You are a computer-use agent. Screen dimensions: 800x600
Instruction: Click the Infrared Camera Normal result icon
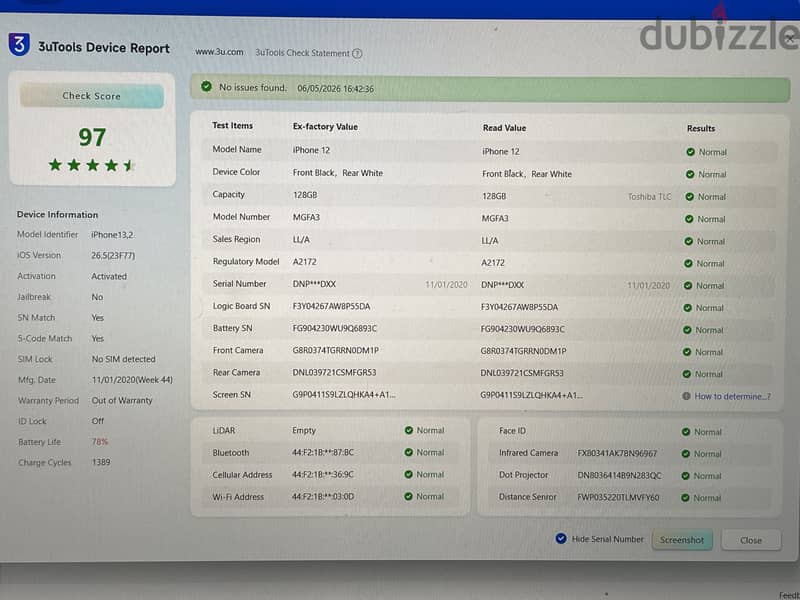(685, 454)
